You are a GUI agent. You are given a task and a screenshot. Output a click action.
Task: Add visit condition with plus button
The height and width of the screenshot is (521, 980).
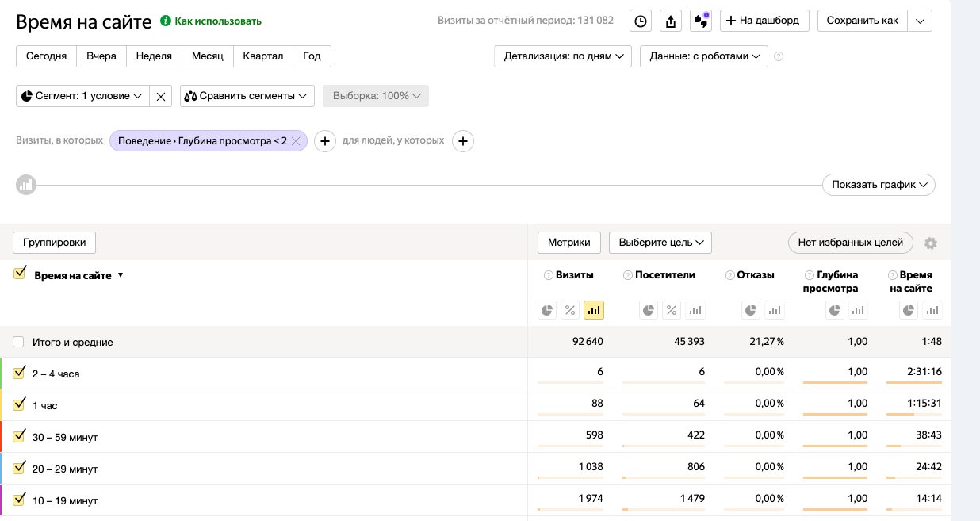tap(325, 141)
